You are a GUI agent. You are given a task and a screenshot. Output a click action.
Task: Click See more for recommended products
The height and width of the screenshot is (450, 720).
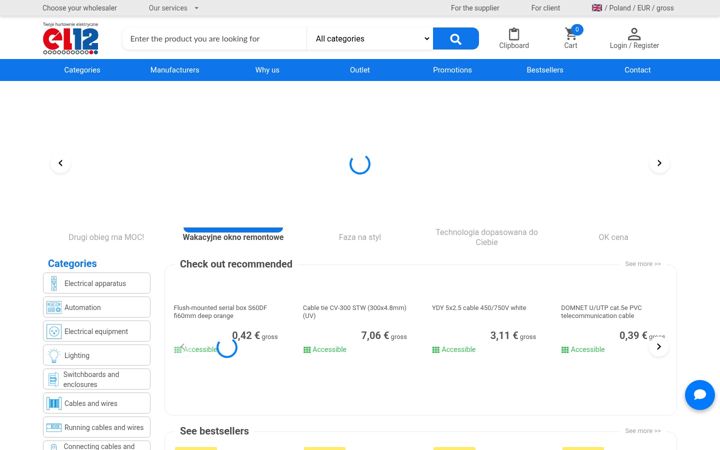(642, 264)
